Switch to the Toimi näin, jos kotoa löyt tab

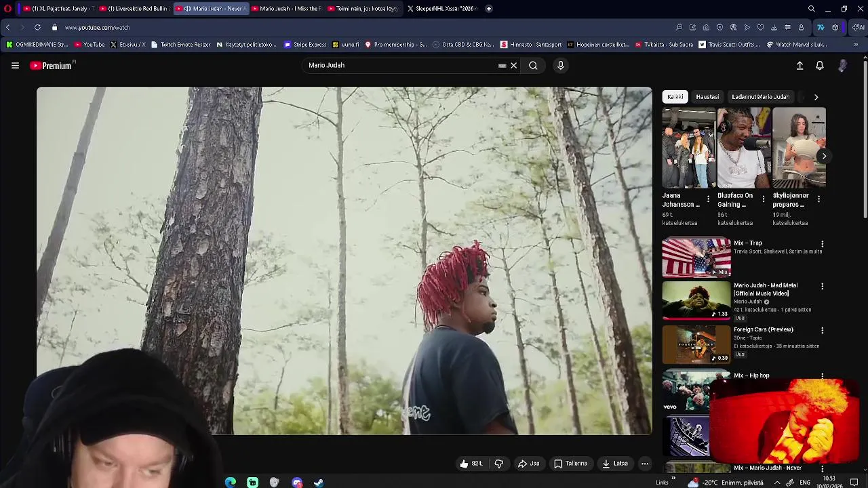point(363,9)
